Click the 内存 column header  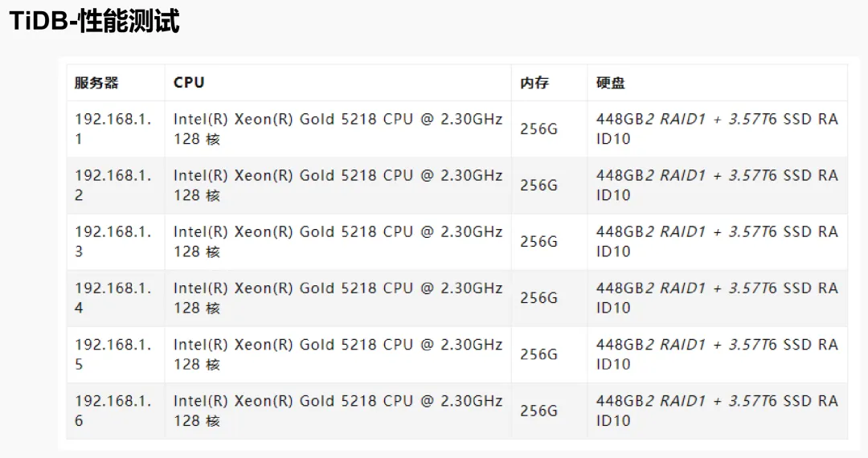[549, 83]
